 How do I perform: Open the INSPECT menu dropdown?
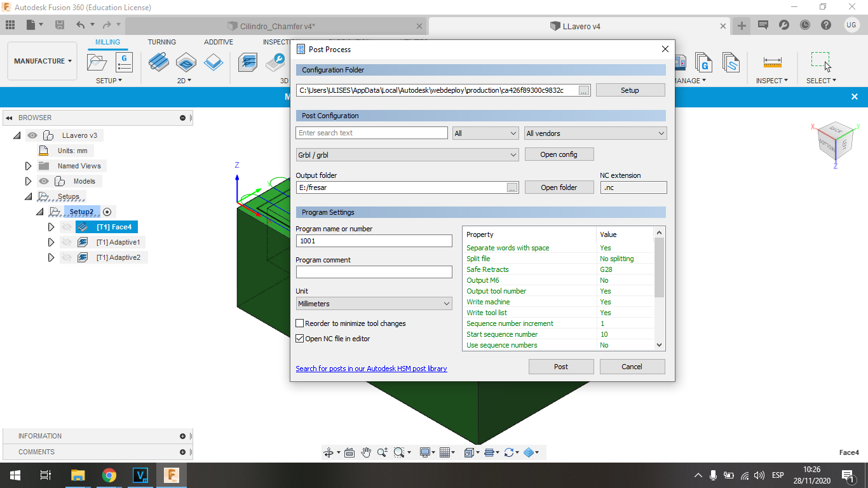tap(772, 81)
